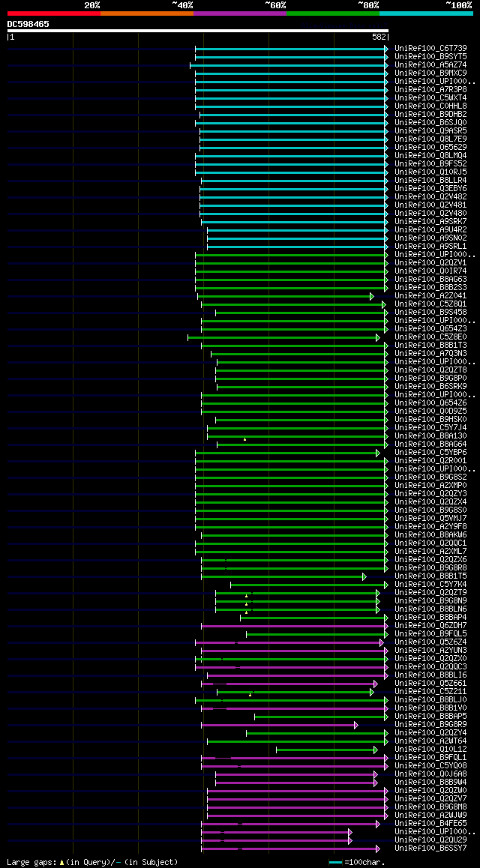Select the UniRef100_Q8L7E9 label
Screen dimensions: 480x868
click(430, 139)
